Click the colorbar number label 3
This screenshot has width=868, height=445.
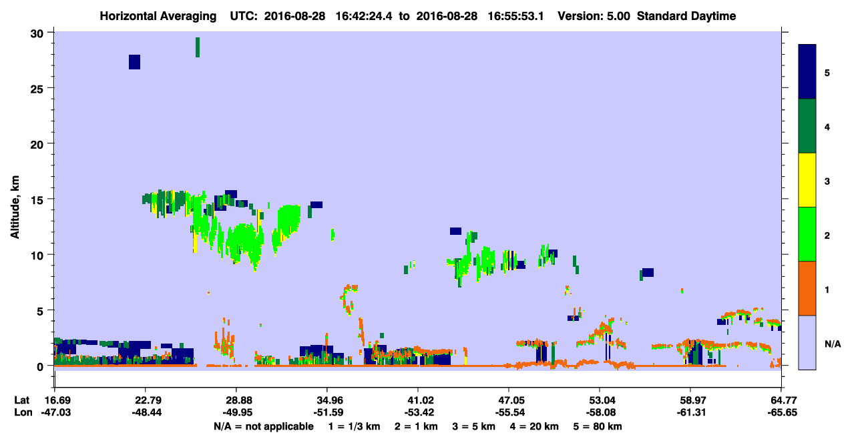click(x=827, y=181)
